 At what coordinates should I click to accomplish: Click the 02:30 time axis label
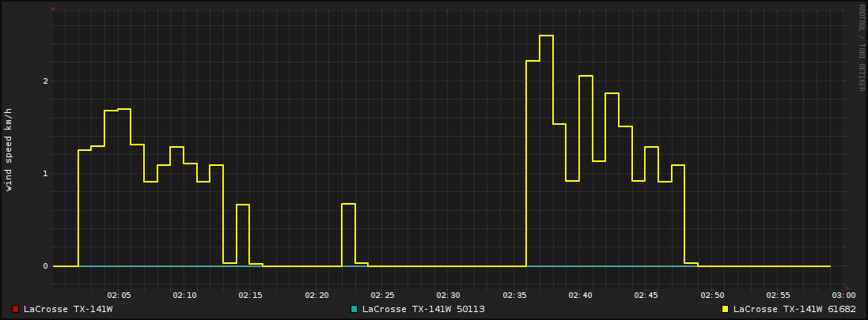click(448, 296)
